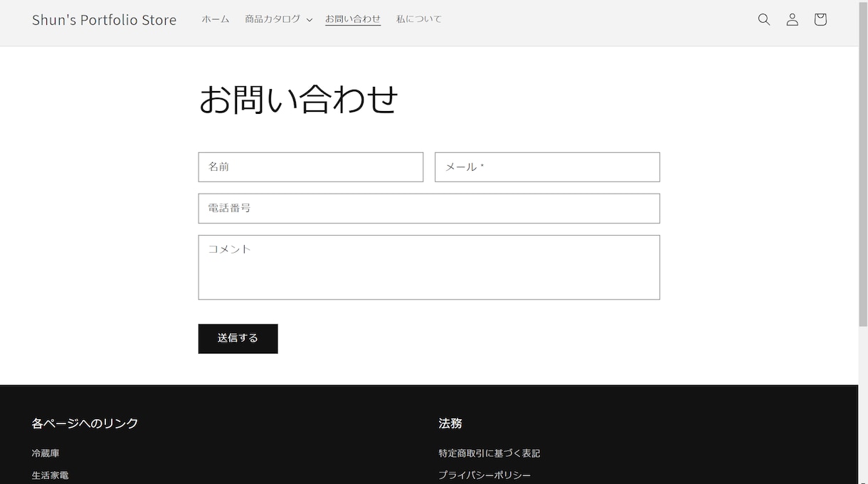This screenshot has width=868, height=484.
Task: Open 生活家電 footer link
Action: click(x=51, y=475)
